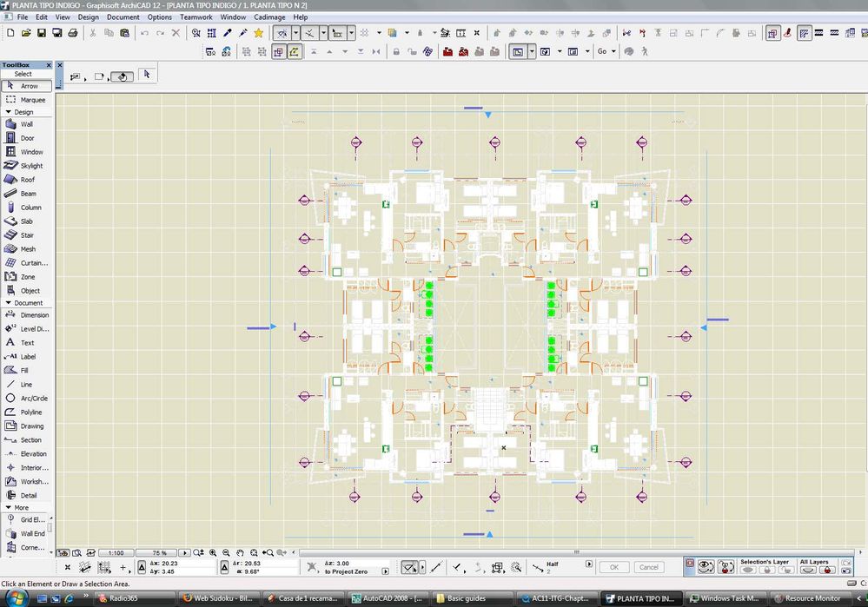Click the 1:100 scale button

coord(116,553)
